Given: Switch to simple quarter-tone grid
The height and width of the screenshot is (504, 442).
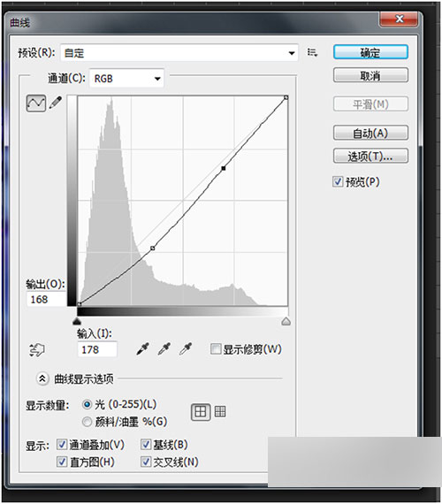Looking at the screenshot, I should pos(201,412).
